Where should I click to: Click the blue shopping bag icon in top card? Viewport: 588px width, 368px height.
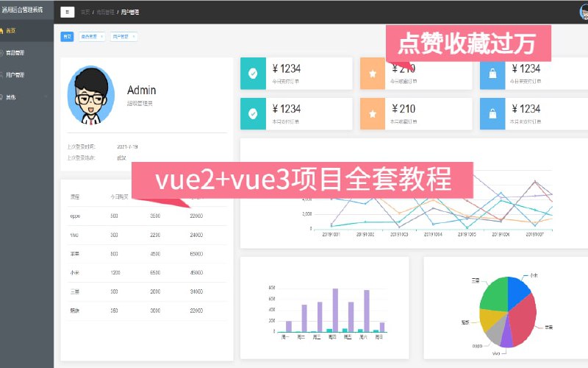(x=492, y=74)
